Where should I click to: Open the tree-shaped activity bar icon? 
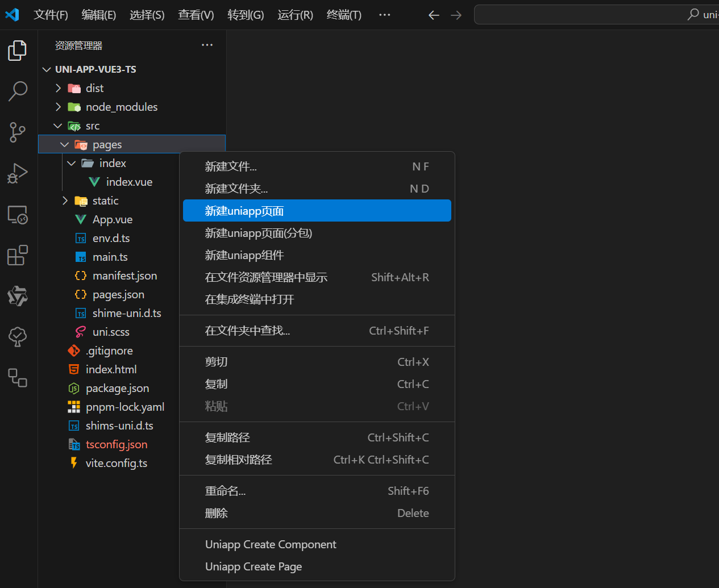[18, 337]
